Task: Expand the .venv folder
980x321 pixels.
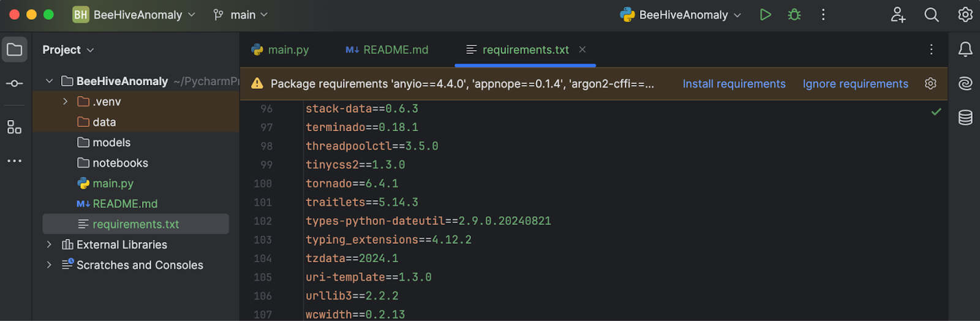Action: click(65, 102)
